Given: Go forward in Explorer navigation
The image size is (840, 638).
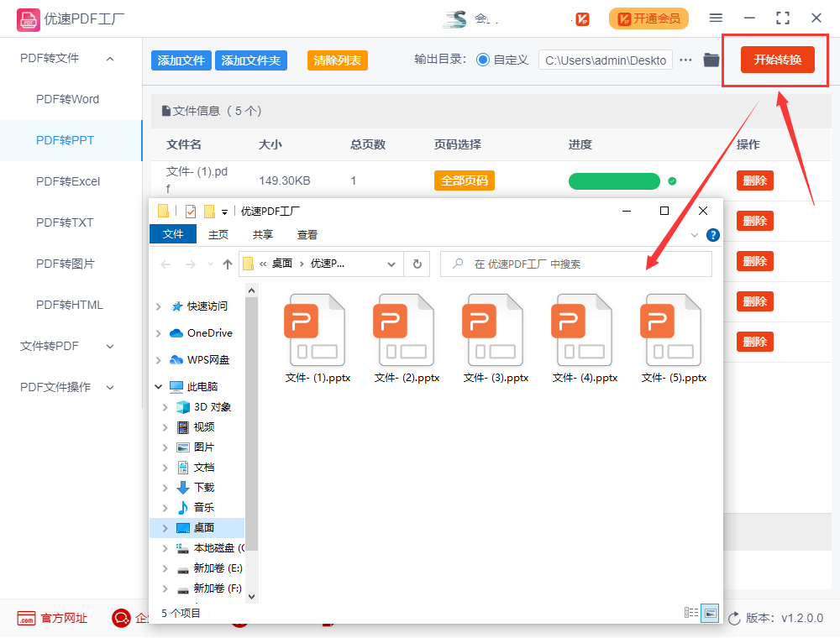Looking at the screenshot, I should pyautogui.click(x=190, y=264).
